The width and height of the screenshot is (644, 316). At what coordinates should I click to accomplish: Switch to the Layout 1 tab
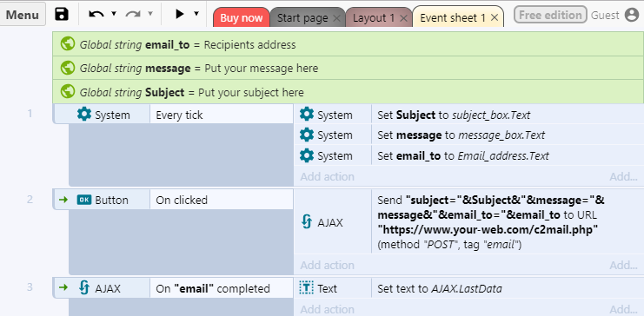374,18
